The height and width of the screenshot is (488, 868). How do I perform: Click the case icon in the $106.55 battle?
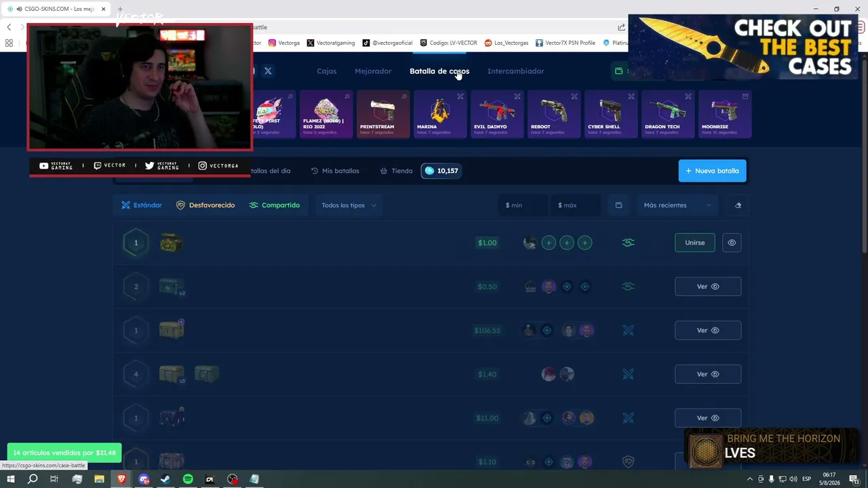172,330
